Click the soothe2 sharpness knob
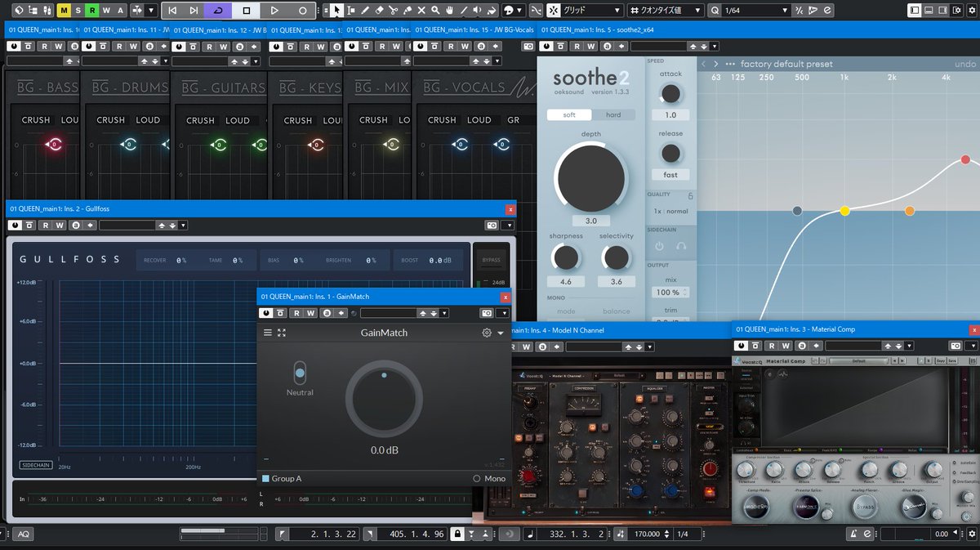 tap(565, 258)
